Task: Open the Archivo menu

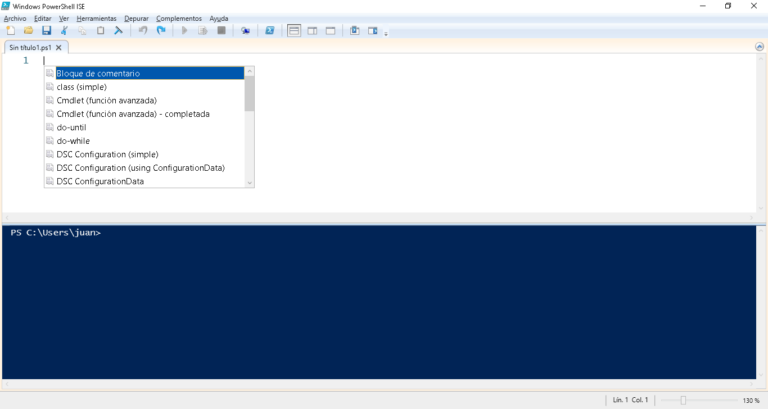Action: (15, 18)
